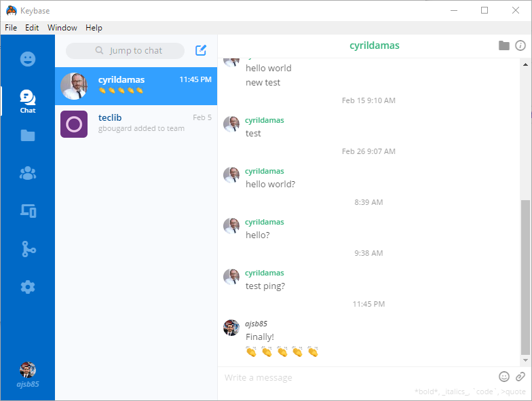Click the chat scrollbar thumb
Image resolution: width=532 pixels, height=401 pixels.
525,277
